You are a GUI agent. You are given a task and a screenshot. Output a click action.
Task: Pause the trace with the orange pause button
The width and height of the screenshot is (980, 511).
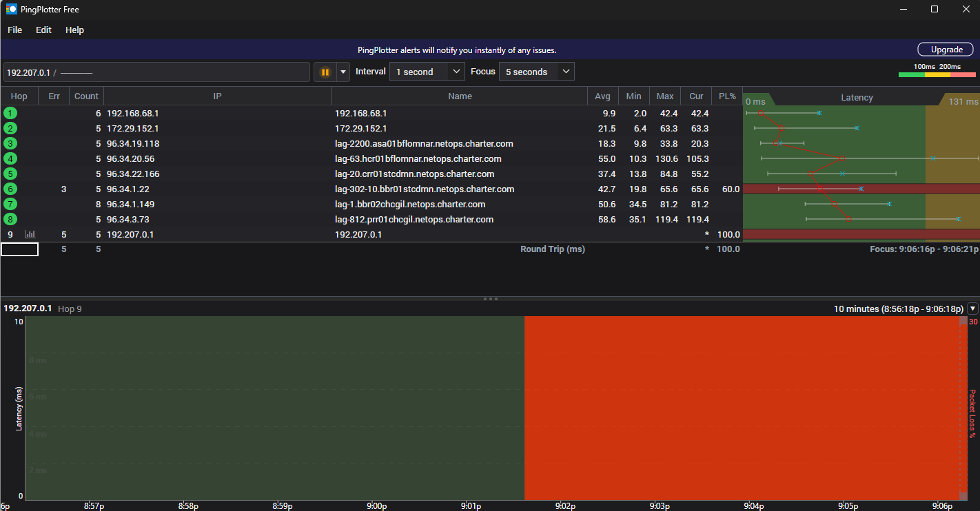pos(325,72)
